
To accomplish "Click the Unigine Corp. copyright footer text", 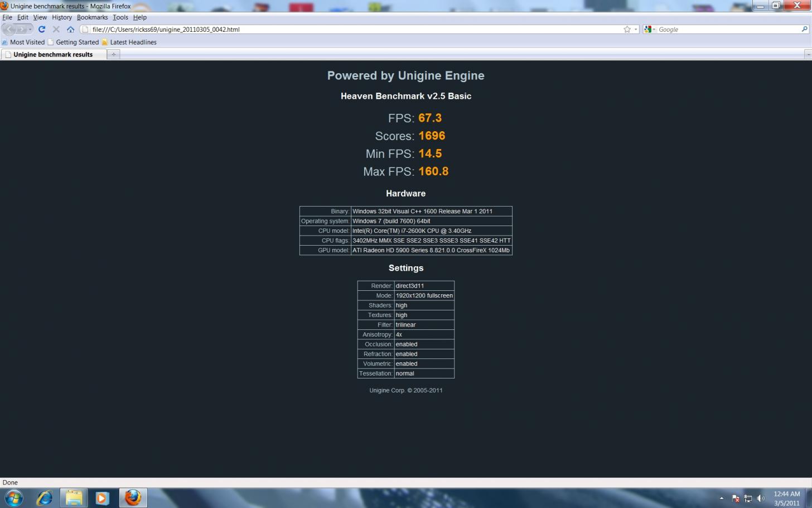I will [x=406, y=391].
